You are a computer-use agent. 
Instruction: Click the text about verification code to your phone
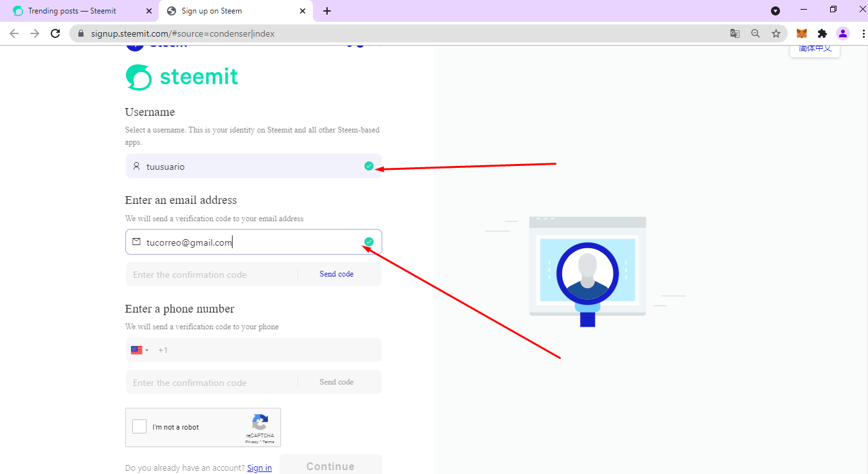coord(202,327)
